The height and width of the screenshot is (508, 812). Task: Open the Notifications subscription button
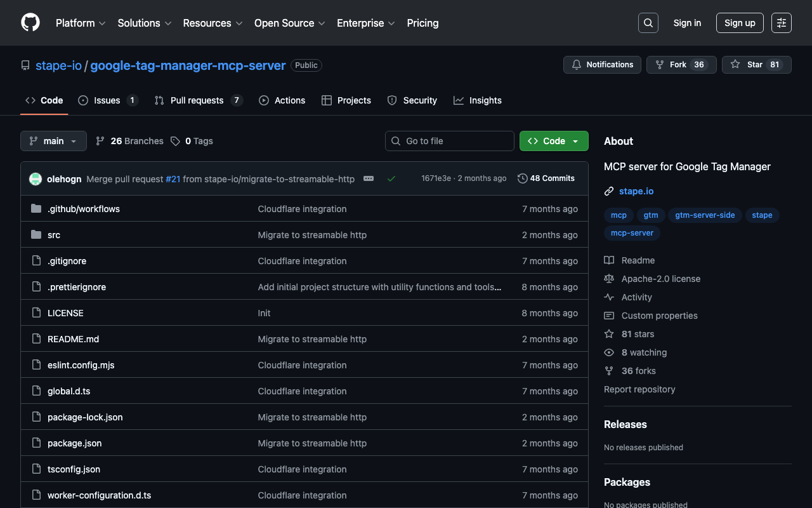pyautogui.click(x=602, y=65)
